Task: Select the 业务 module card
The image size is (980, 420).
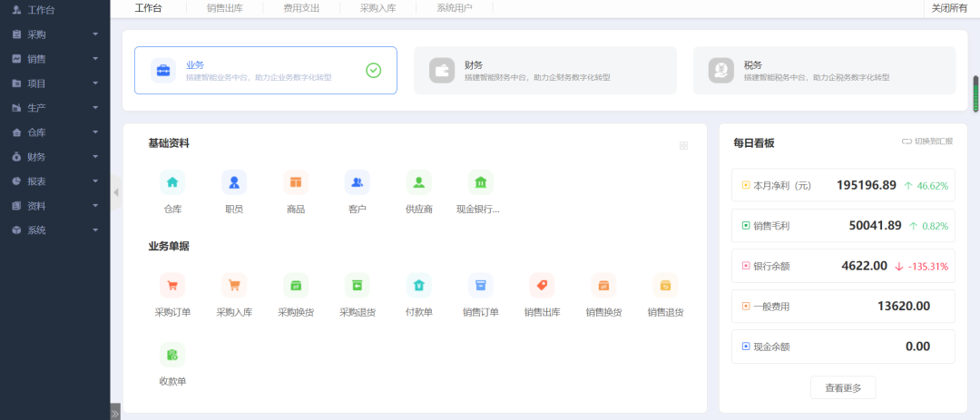Action: (x=265, y=71)
